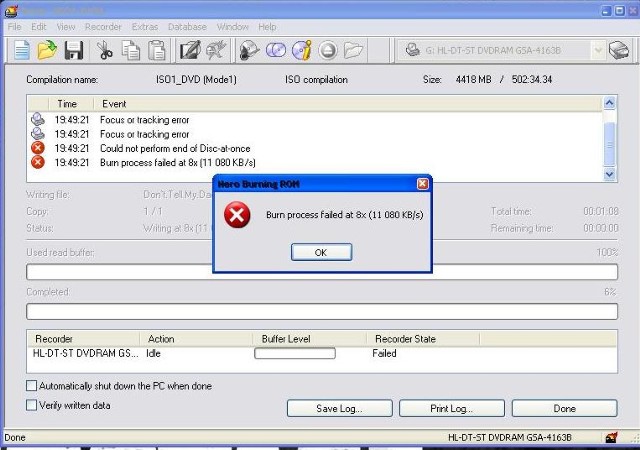Image resolution: width=640 pixels, height=450 pixels.
Task: Open the Help menu
Action: click(267, 27)
